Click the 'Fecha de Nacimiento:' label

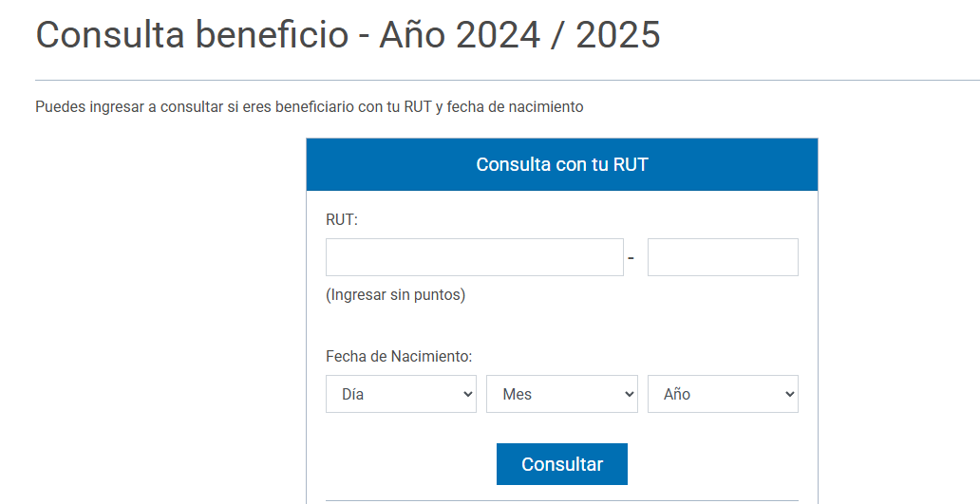399,357
